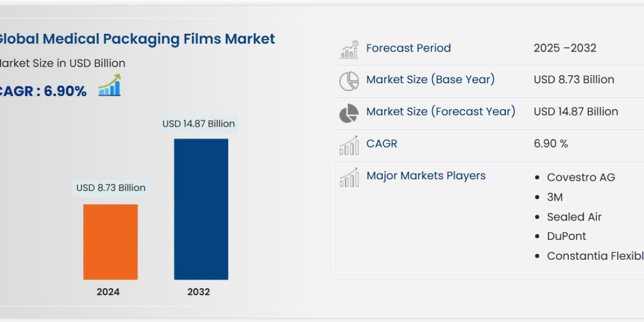
Task: Click 'Covestro AG' in the players list
Action: (x=581, y=178)
